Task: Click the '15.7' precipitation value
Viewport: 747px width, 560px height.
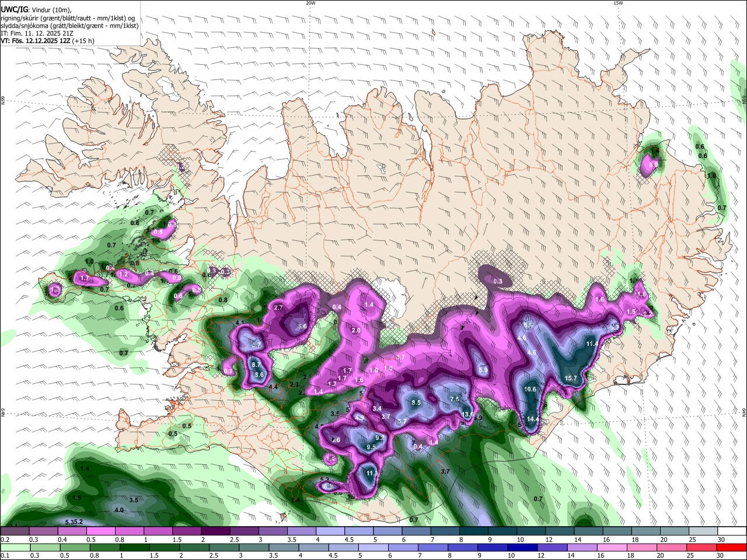Action: pyautogui.click(x=571, y=378)
